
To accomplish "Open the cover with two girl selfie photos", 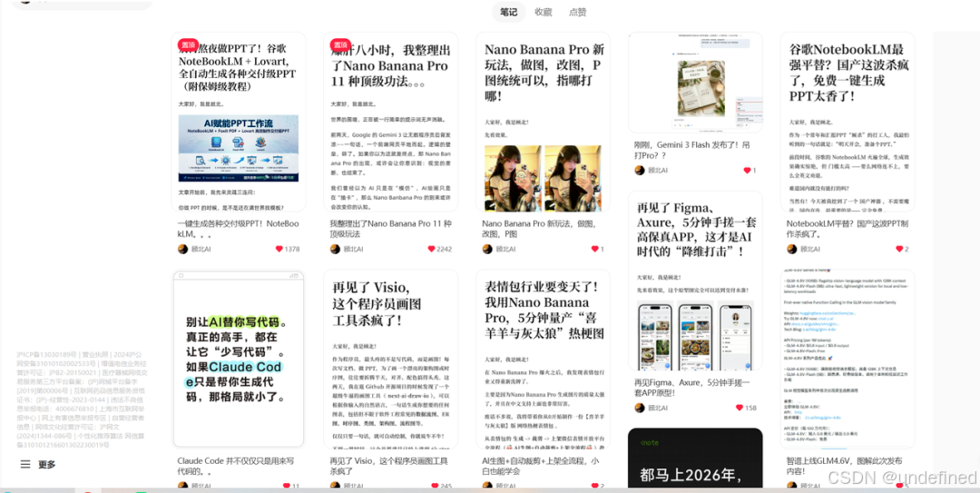I will [x=544, y=122].
